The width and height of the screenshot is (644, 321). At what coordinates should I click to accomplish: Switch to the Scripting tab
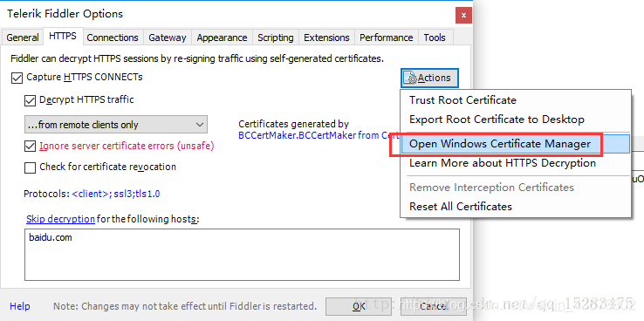(x=276, y=38)
